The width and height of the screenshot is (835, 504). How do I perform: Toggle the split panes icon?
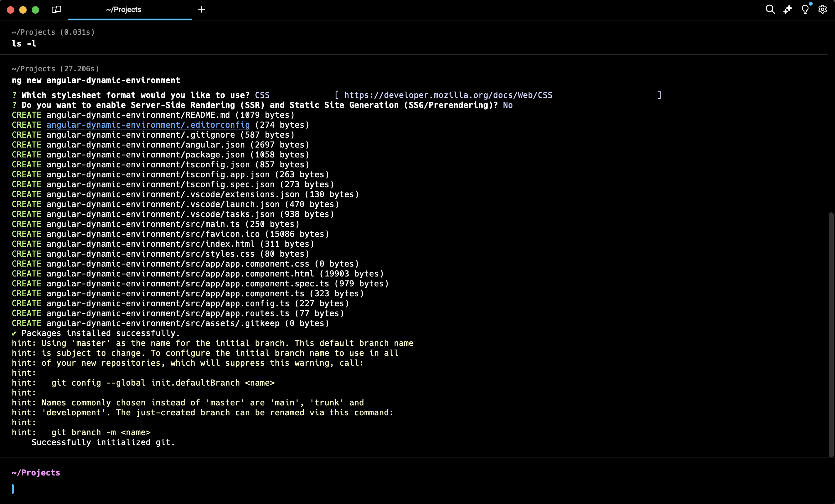click(x=56, y=10)
